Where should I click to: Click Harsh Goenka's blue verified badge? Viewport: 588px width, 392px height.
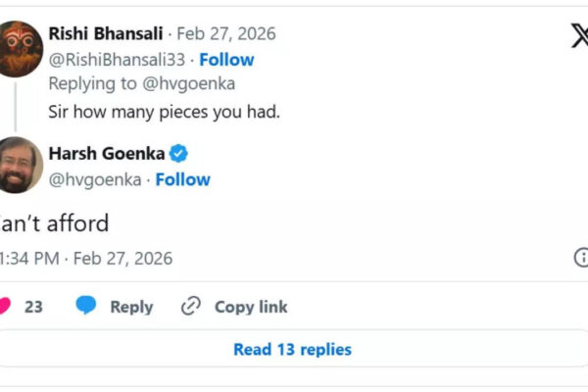point(179,153)
